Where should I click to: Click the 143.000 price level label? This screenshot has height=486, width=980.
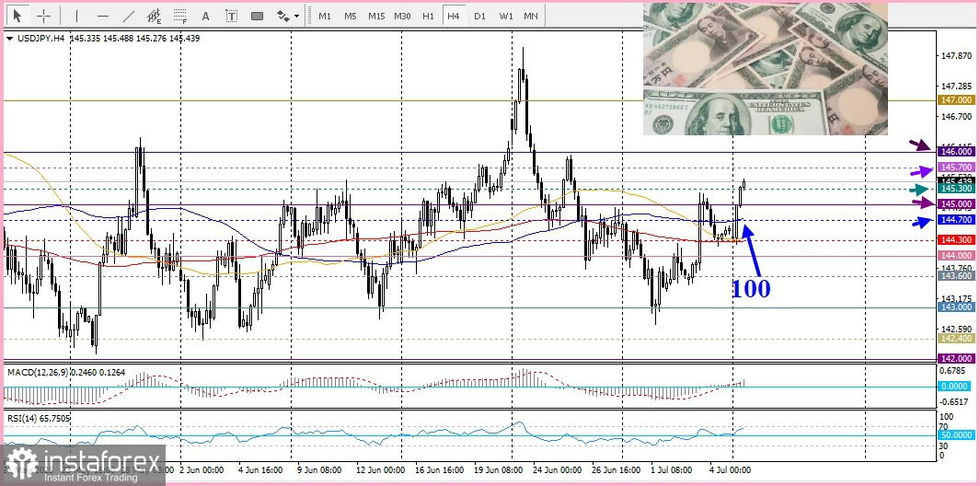click(956, 307)
